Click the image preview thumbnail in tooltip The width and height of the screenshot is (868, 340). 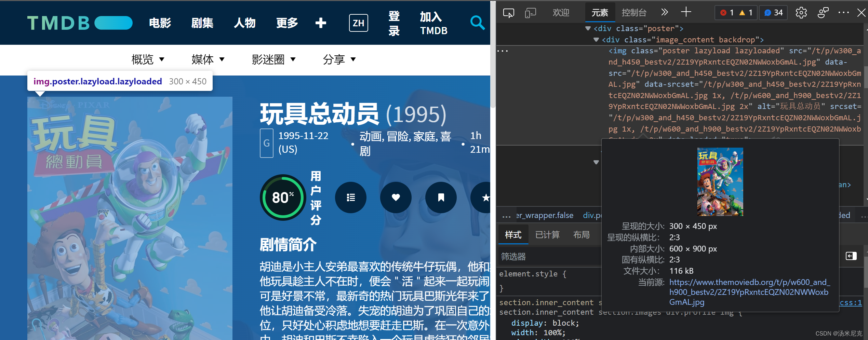pos(720,182)
